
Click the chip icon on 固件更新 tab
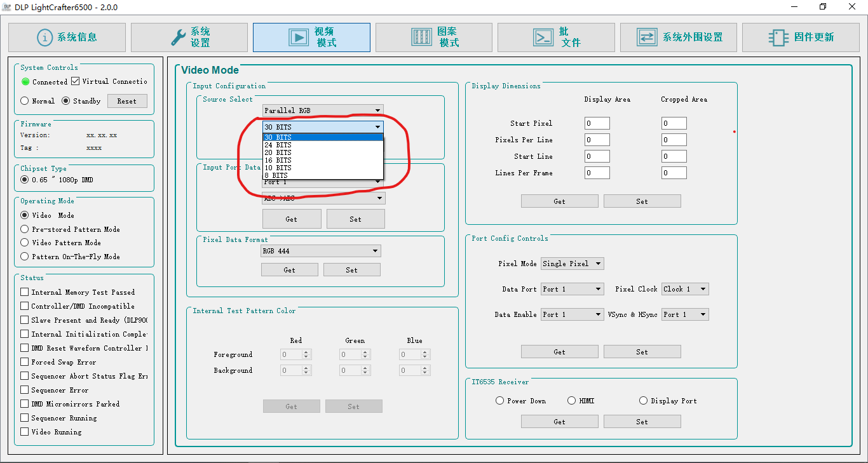pos(778,37)
